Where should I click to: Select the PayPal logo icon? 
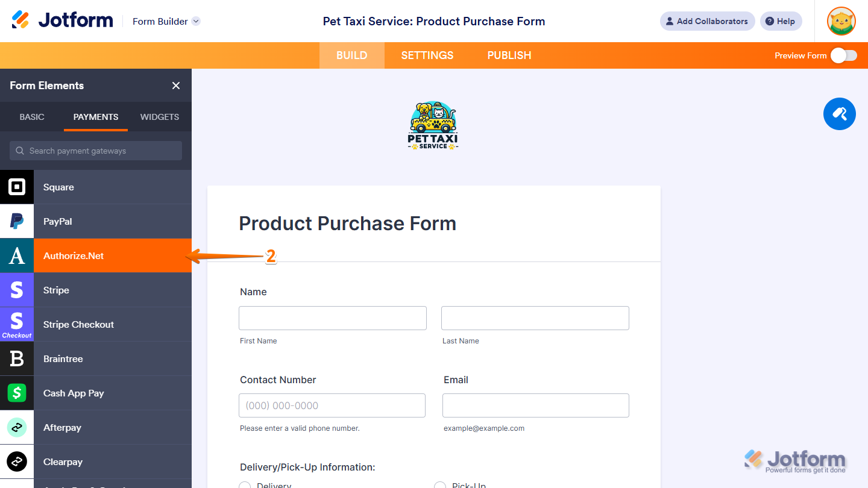pos(17,222)
